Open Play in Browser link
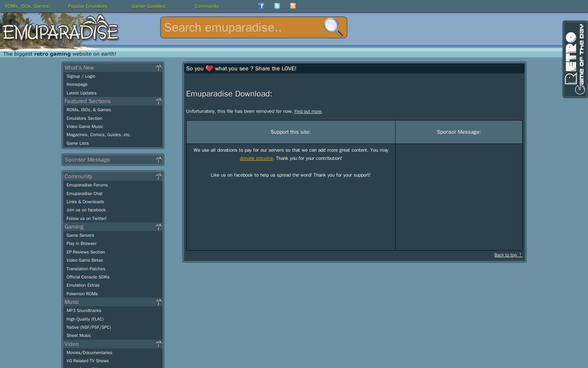The height and width of the screenshot is (368, 588). click(82, 243)
